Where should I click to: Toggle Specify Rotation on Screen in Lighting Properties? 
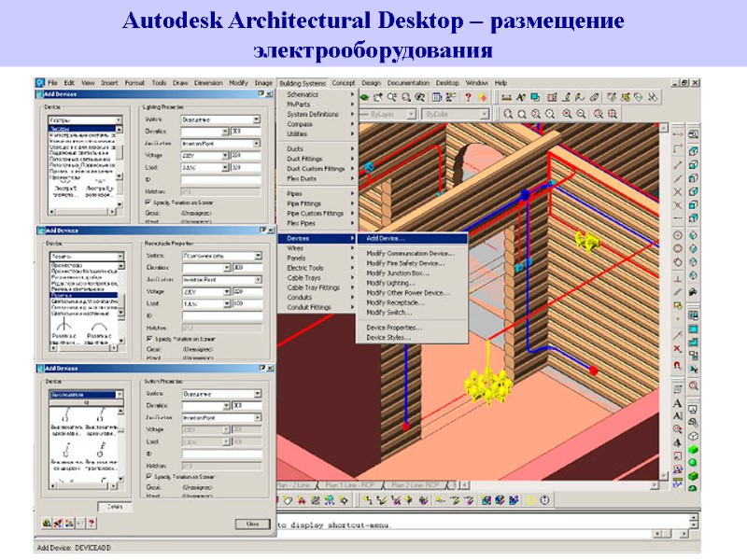point(148,203)
